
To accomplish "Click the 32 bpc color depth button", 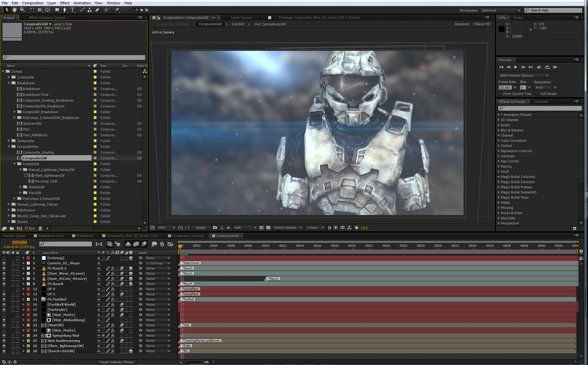I will (x=29, y=228).
